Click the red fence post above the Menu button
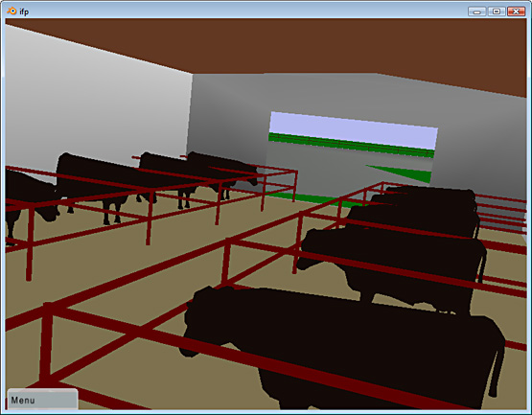Screen dimensions: 532x415 [x=46, y=344]
